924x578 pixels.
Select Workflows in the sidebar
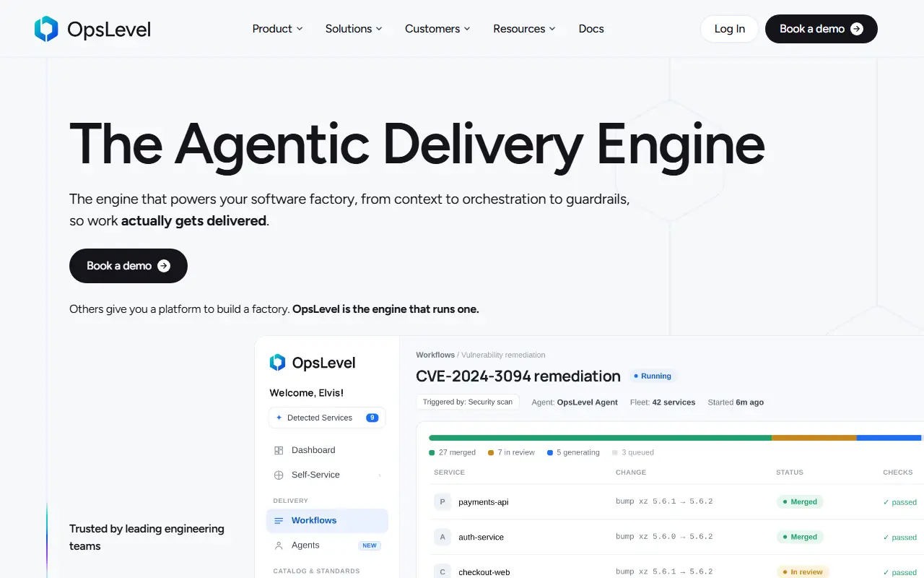[327, 520]
